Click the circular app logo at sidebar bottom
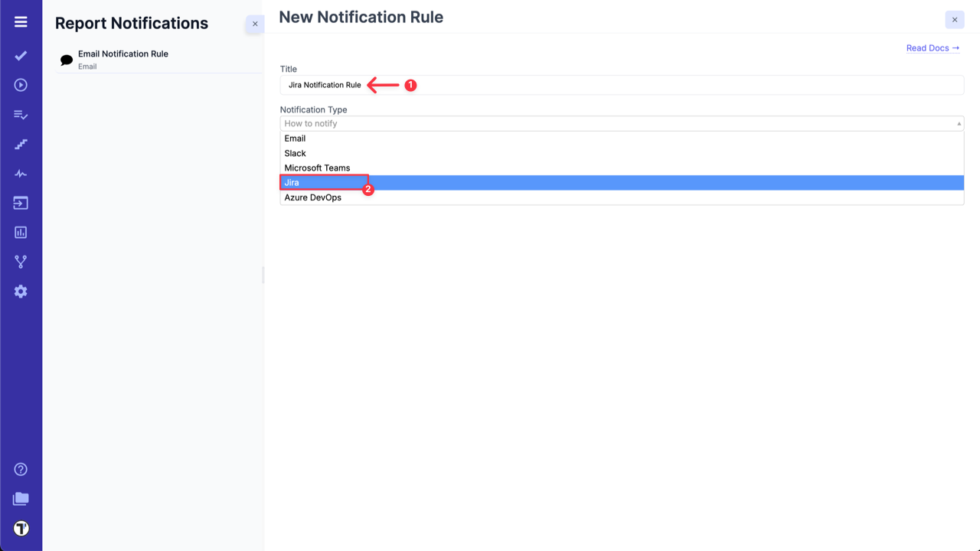 [21, 528]
